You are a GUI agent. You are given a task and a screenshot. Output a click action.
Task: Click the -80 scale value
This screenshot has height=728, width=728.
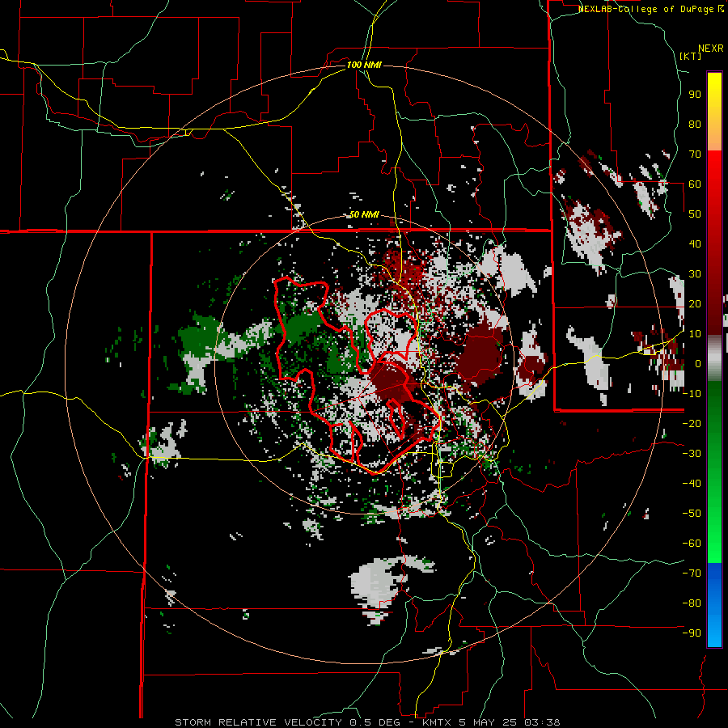tap(692, 603)
